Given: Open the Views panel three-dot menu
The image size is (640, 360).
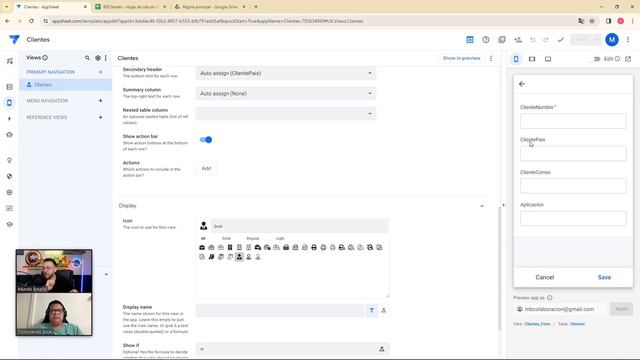Looking at the screenshot, I should [x=106, y=58].
